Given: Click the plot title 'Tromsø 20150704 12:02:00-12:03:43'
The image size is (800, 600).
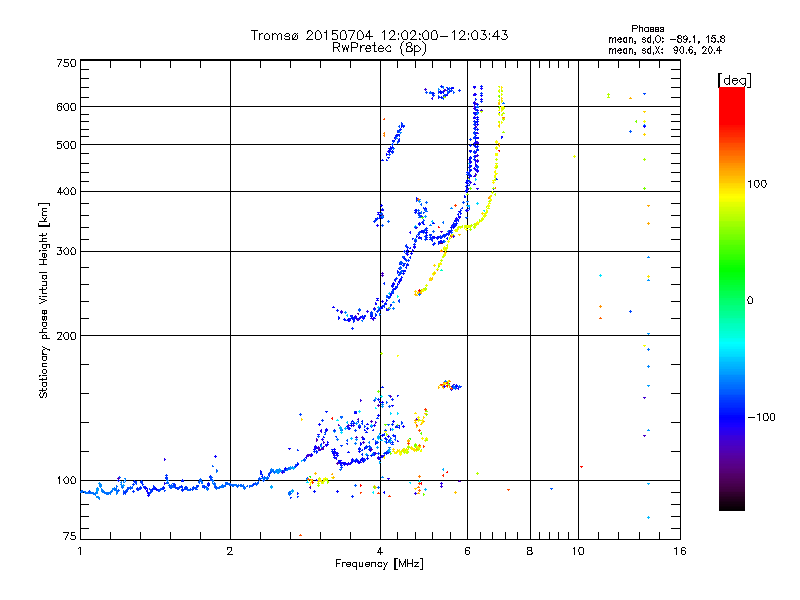Looking at the screenshot, I should pyautogui.click(x=379, y=35).
